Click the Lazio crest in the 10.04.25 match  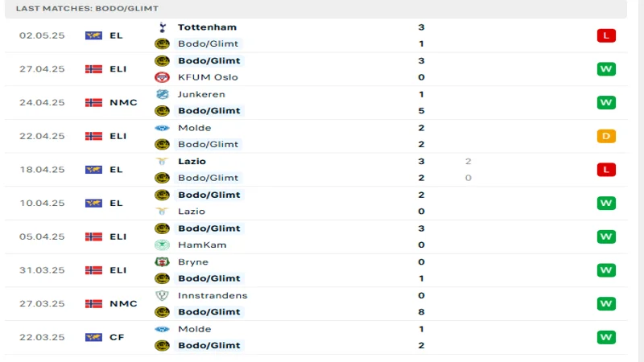162,211
